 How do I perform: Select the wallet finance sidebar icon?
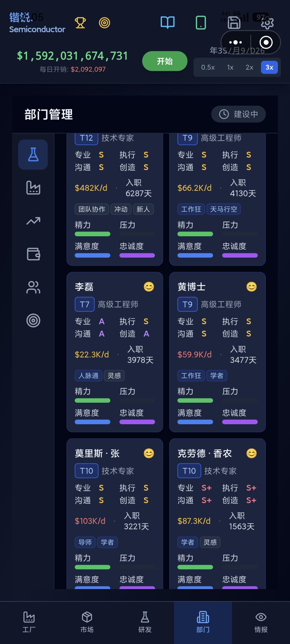(33, 254)
